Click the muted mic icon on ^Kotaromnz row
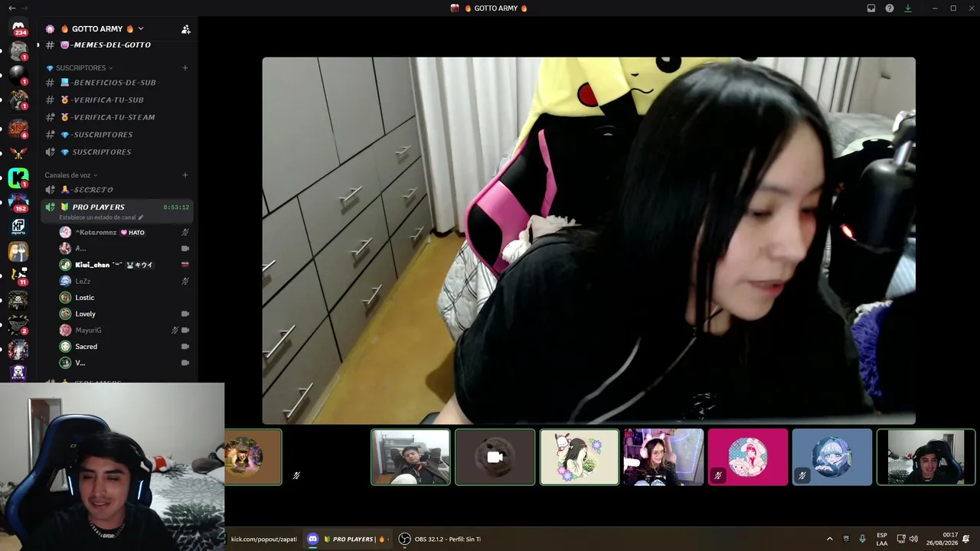This screenshot has height=551, width=980. tap(185, 232)
